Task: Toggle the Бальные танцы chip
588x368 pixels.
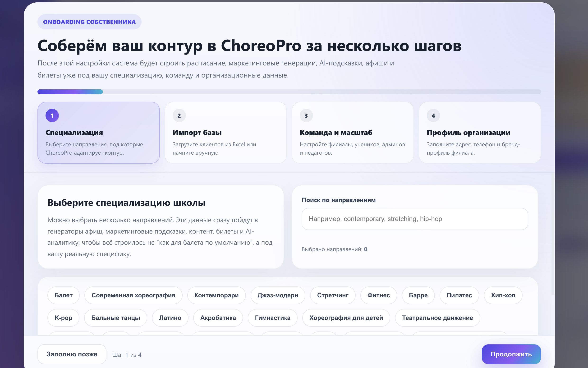Action: (116, 318)
